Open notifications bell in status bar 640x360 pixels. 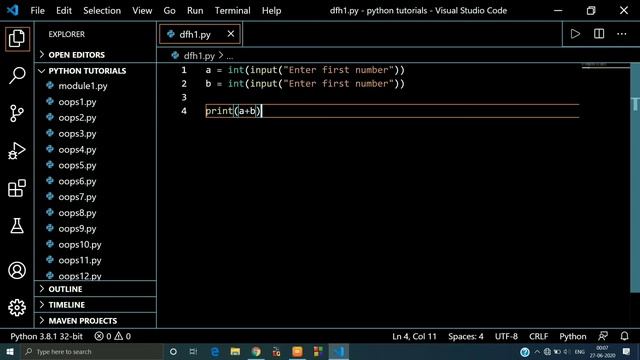624,336
